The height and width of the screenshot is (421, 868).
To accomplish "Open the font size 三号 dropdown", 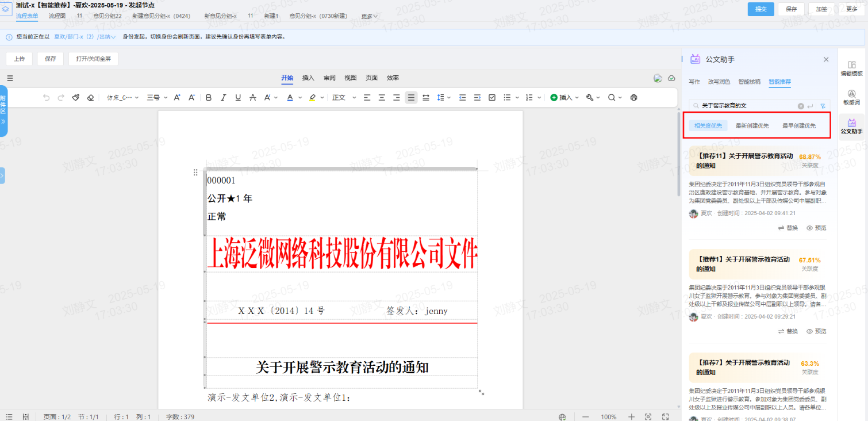I will (156, 98).
